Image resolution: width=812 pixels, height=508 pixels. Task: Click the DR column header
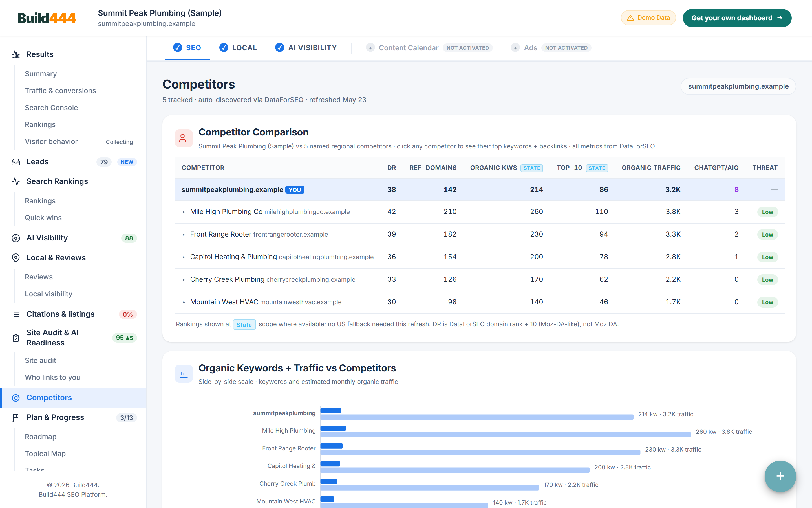pos(392,168)
